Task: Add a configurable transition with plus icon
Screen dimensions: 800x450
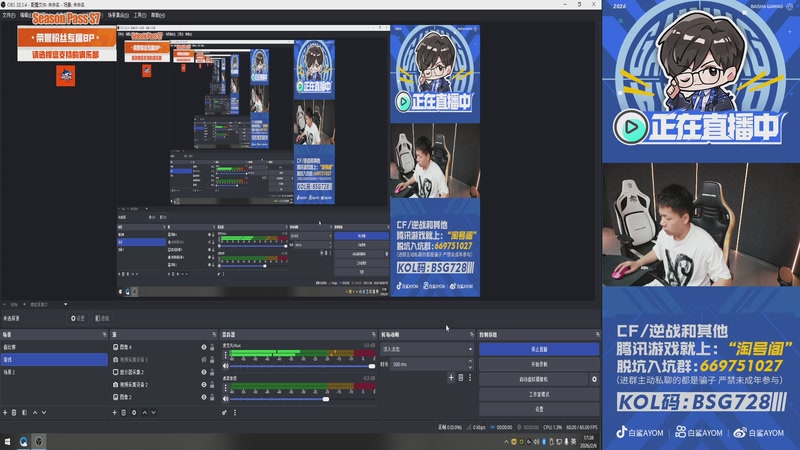Action: 451,378
